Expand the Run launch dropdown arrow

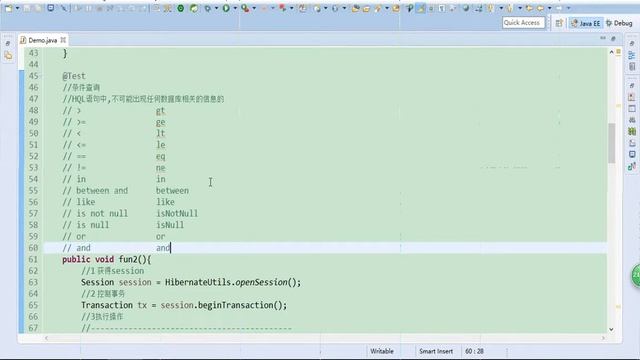(x=235, y=8)
